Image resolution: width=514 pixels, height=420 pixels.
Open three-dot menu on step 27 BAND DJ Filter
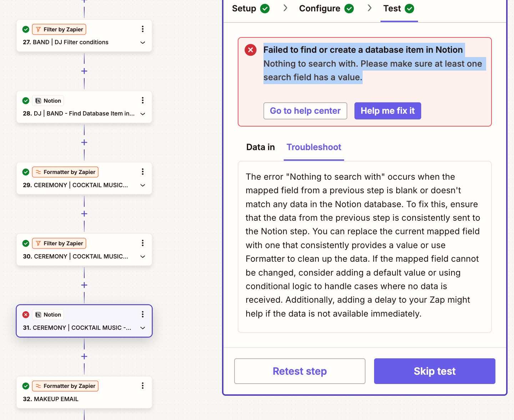tap(143, 29)
